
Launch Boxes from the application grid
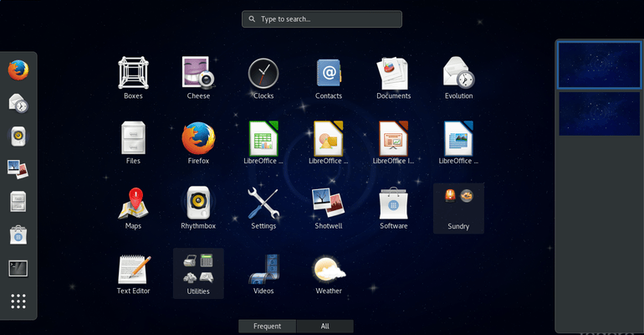click(x=133, y=78)
